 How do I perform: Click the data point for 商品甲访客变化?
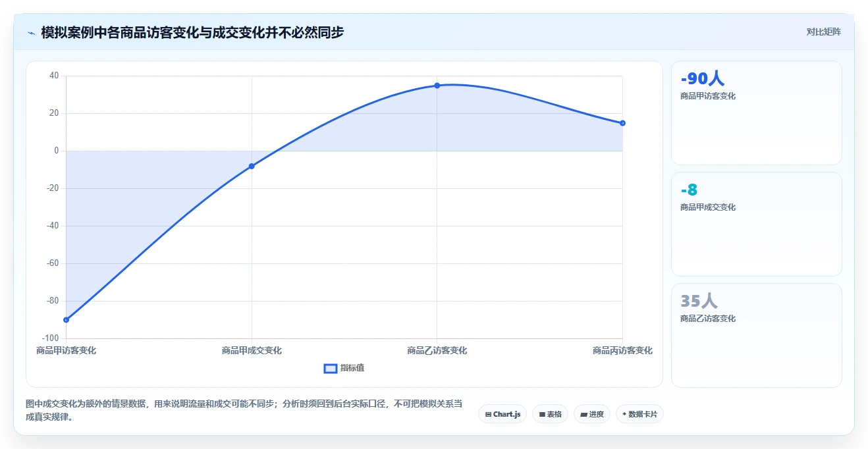coord(66,320)
